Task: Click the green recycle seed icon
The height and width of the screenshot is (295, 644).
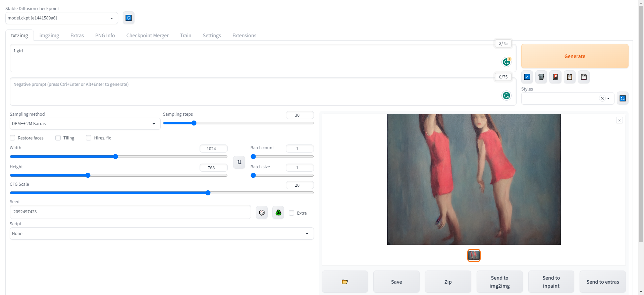Action: tap(278, 213)
